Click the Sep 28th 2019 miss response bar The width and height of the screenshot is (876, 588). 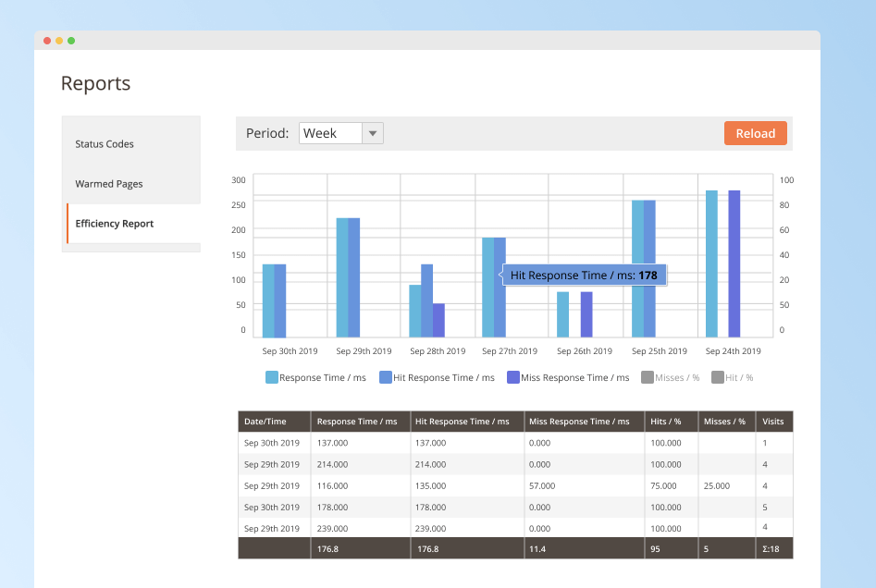click(438, 320)
